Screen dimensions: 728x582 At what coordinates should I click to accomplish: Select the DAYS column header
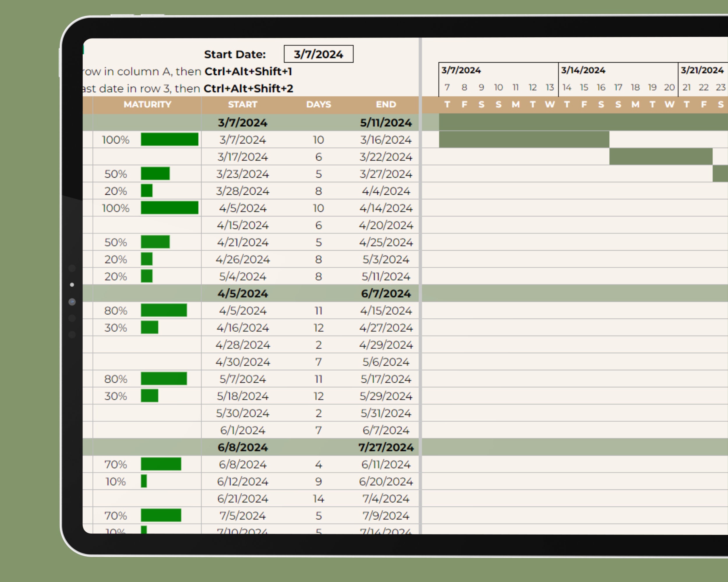318,104
